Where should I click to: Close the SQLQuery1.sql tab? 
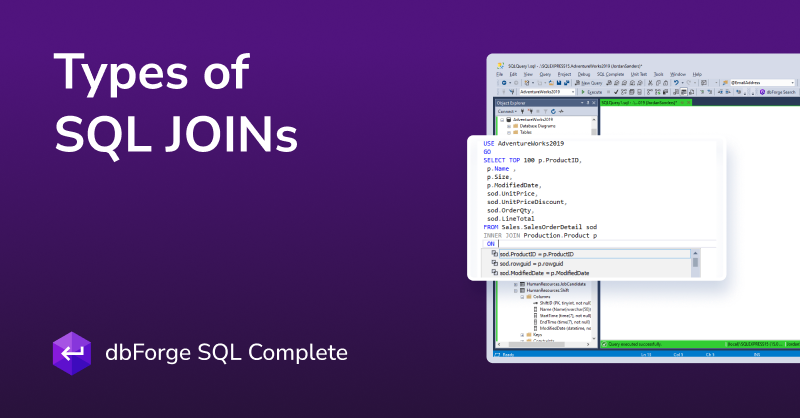(688, 103)
